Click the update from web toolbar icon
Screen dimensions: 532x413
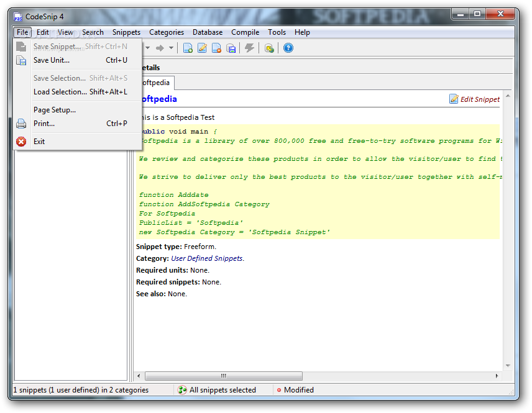pyautogui.click(x=269, y=48)
